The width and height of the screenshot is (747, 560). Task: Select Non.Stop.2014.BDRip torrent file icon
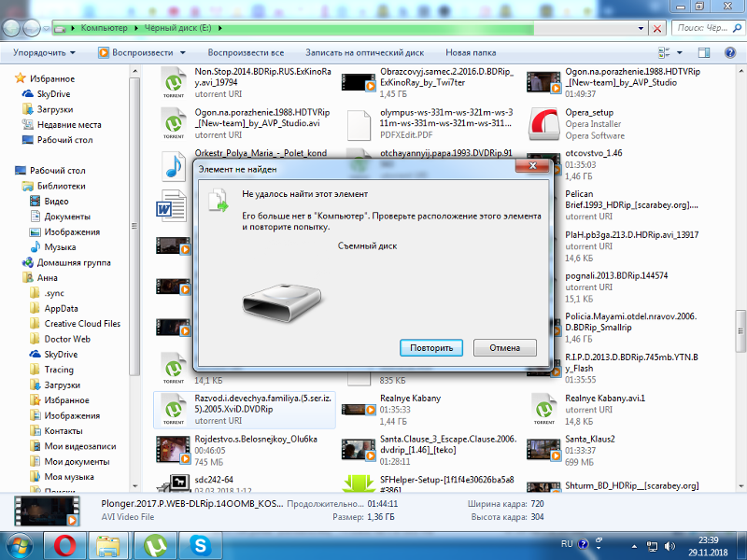tap(174, 82)
